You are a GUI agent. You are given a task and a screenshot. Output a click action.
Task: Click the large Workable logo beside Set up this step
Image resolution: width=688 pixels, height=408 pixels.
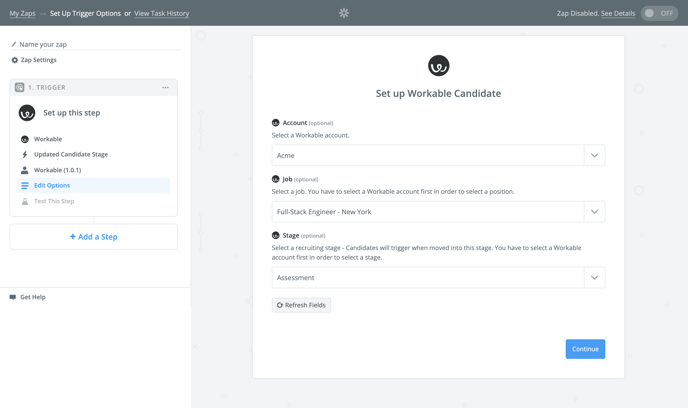[27, 113]
